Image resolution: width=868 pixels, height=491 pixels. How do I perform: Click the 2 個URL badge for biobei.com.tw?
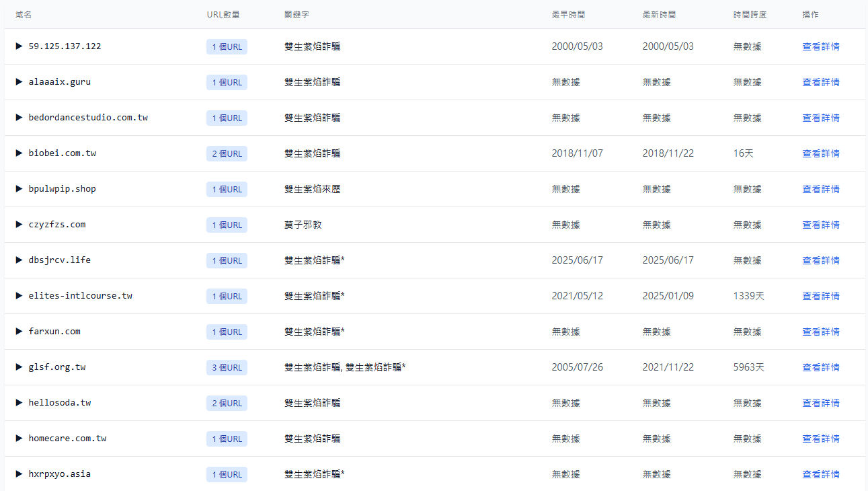[227, 154]
